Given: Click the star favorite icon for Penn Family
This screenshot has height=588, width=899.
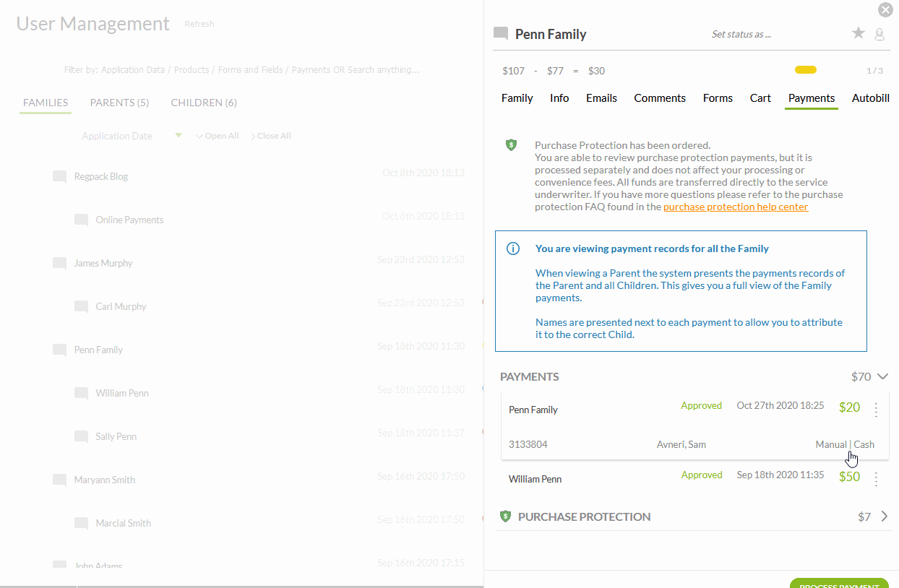Looking at the screenshot, I should coord(858,33).
